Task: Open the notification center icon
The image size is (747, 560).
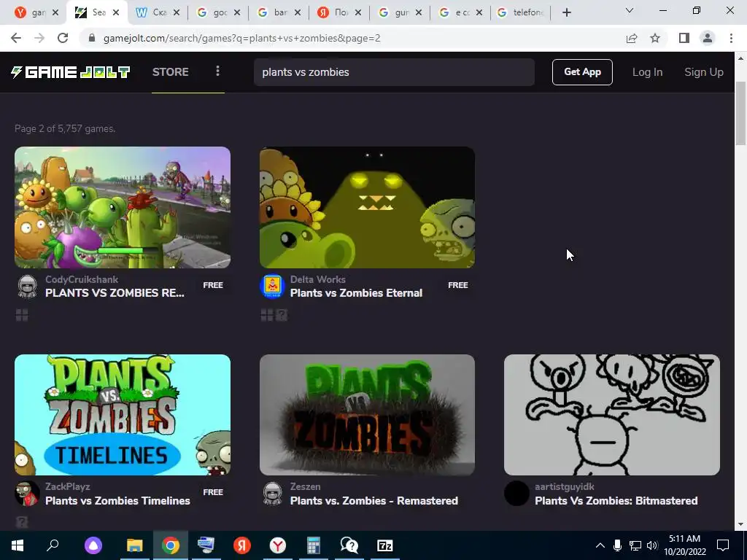Action: 723,545
